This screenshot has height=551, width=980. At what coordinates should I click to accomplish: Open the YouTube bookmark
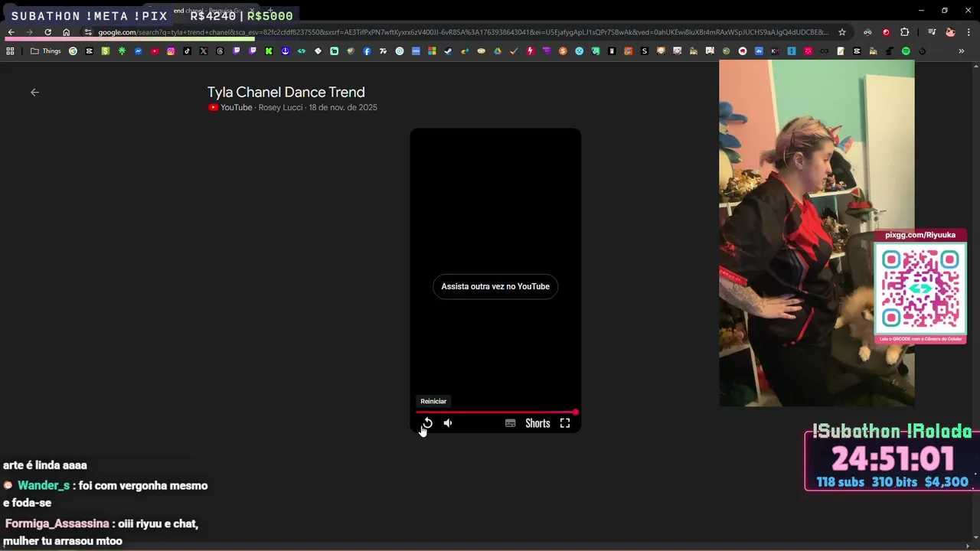(x=155, y=51)
